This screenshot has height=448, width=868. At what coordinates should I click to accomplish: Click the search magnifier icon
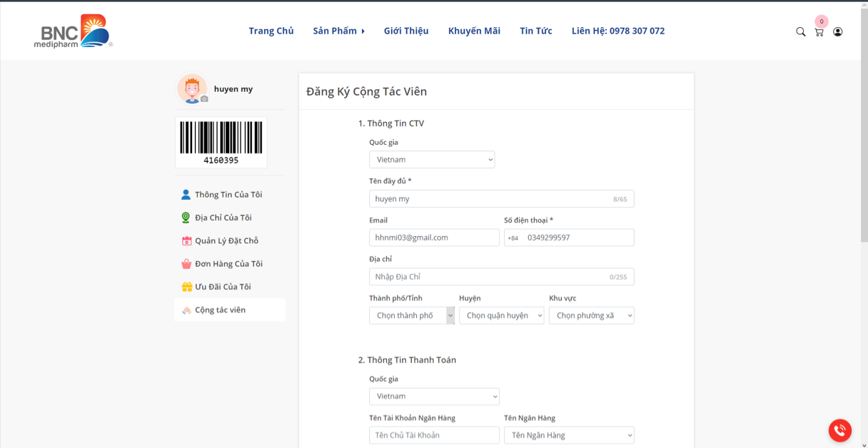(x=800, y=31)
